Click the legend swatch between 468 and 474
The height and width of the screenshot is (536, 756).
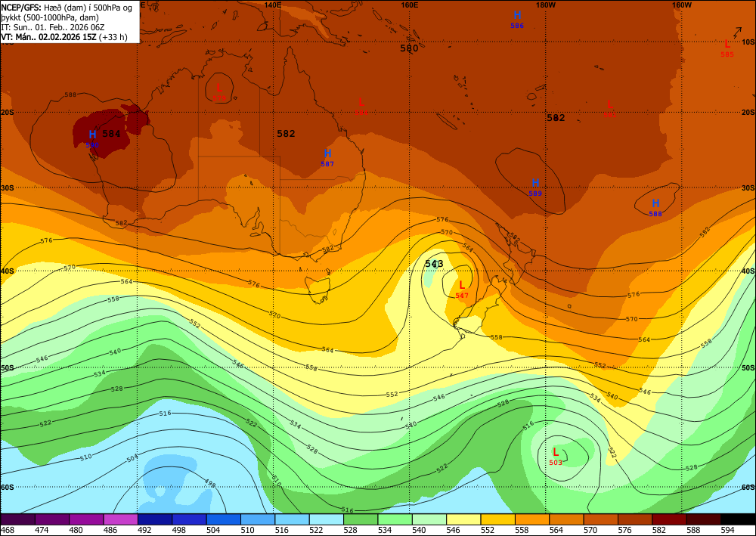coord(18,519)
